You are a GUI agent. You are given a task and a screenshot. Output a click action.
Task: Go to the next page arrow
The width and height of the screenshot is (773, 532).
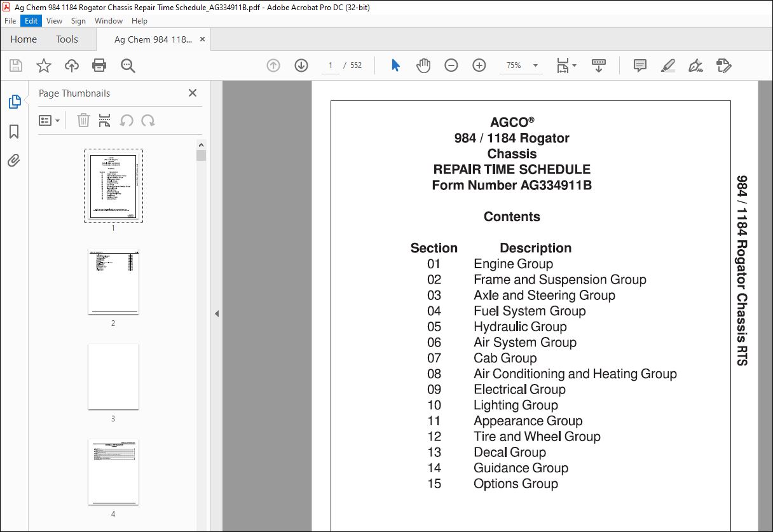[301, 65]
